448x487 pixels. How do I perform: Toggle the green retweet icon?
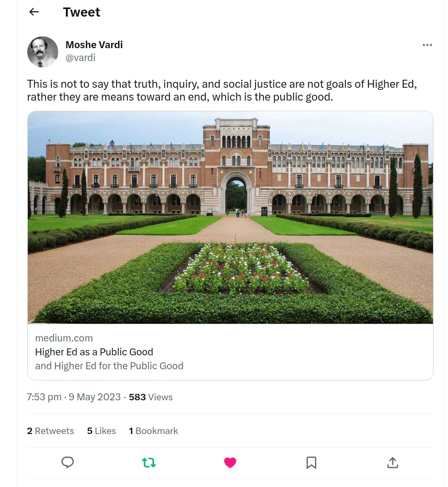(149, 462)
